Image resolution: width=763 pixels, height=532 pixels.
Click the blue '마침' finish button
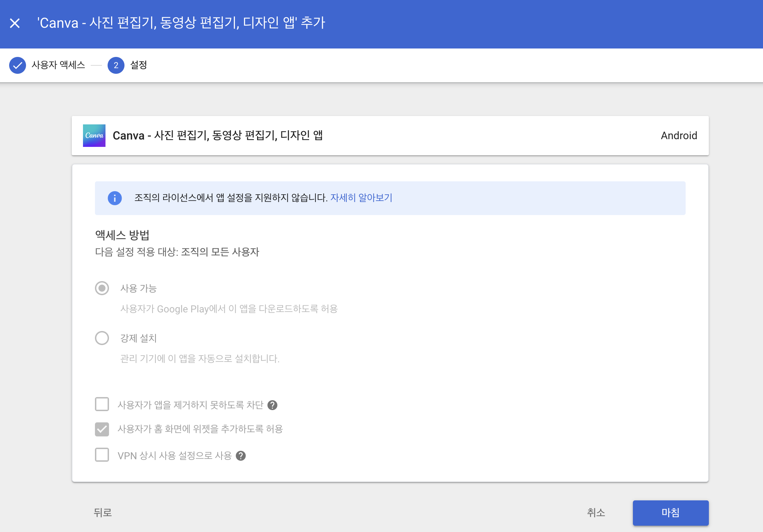coord(670,513)
